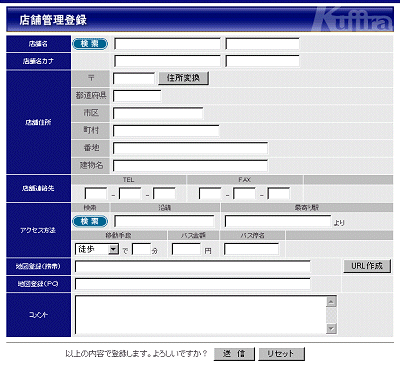Click the comment box scroll down arrow
400x368 pixels.
click(331, 328)
